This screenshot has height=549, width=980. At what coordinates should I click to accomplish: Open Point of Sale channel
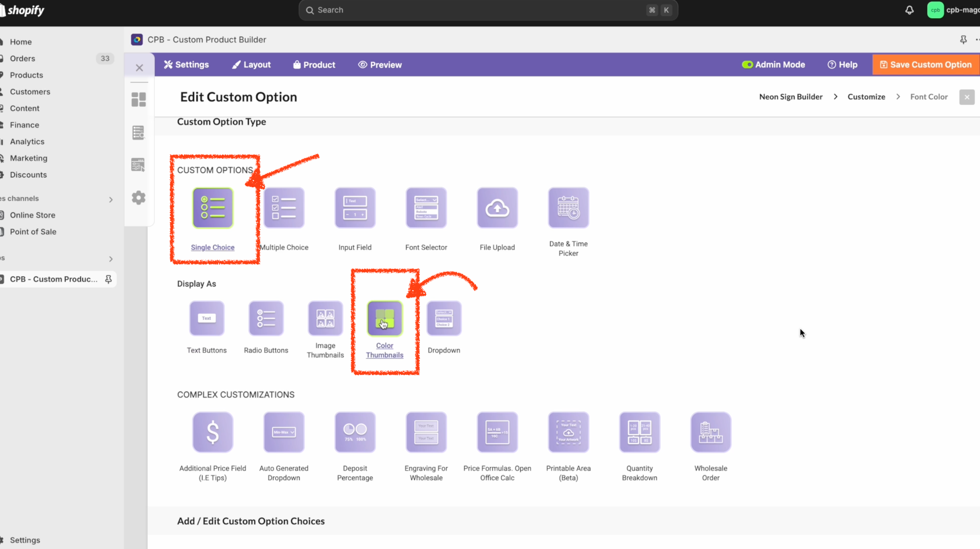[x=33, y=232]
